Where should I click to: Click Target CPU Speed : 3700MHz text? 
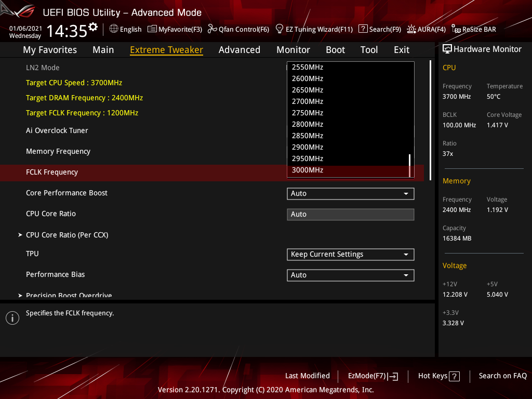pyautogui.click(x=74, y=83)
